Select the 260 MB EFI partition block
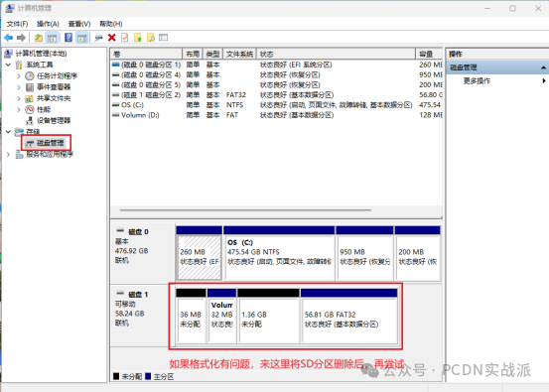549x392 pixels. tap(199, 253)
